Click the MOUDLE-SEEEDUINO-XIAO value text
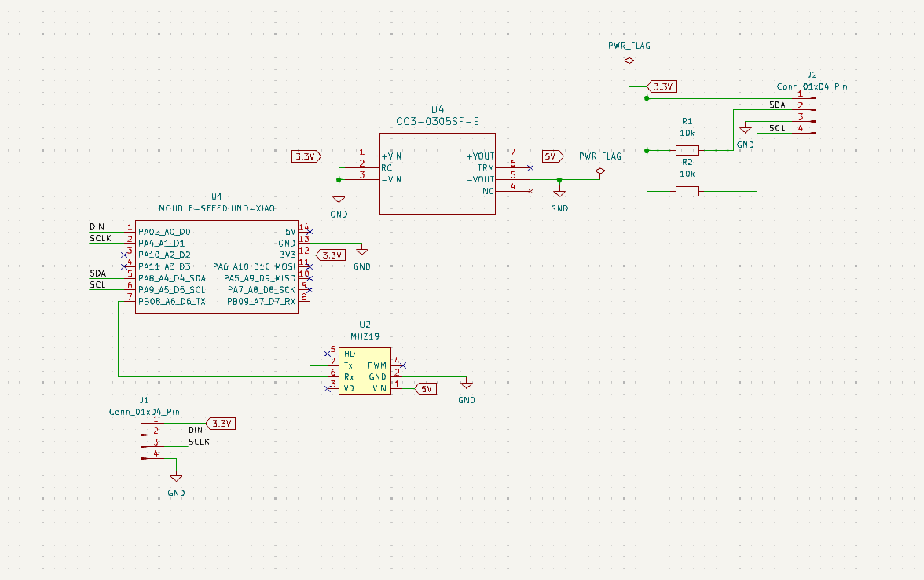Image resolution: width=924 pixels, height=580 pixels. (217, 209)
